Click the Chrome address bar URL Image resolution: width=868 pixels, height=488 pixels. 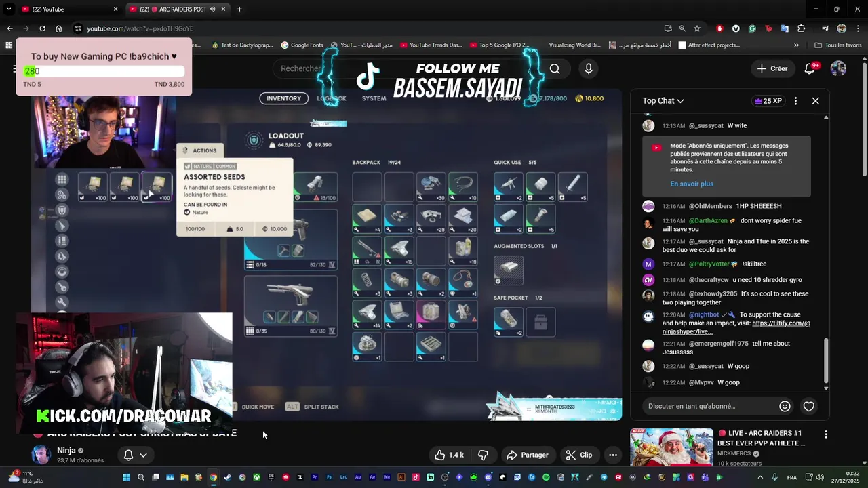(x=140, y=28)
